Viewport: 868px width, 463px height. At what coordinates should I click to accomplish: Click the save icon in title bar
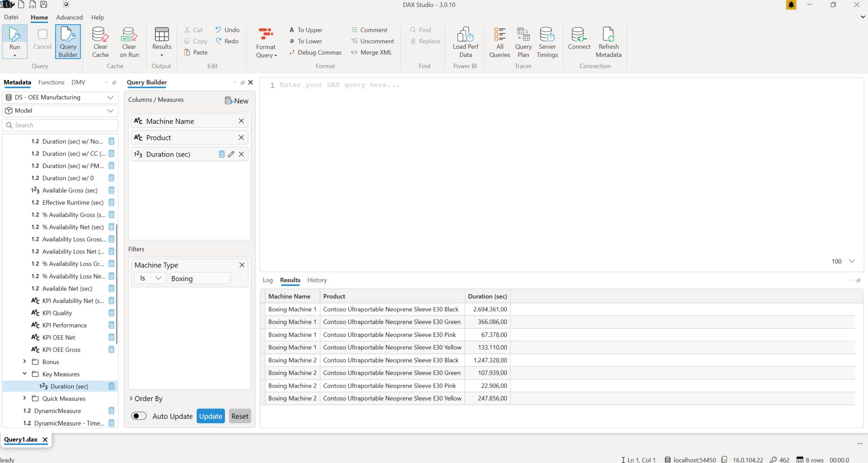[x=44, y=5]
